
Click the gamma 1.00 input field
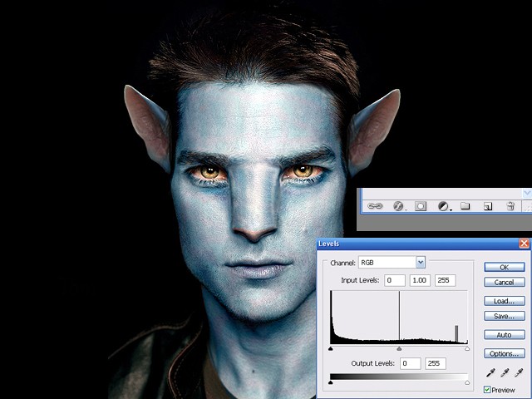click(x=420, y=280)
